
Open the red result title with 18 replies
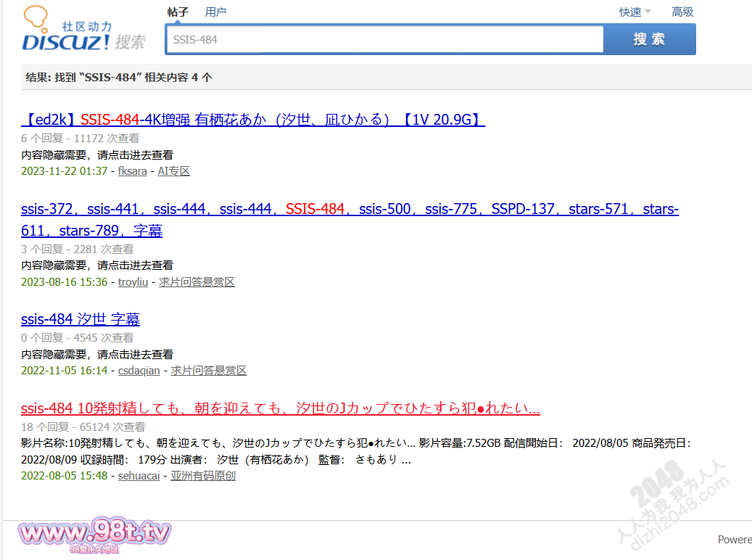point(281,409)
